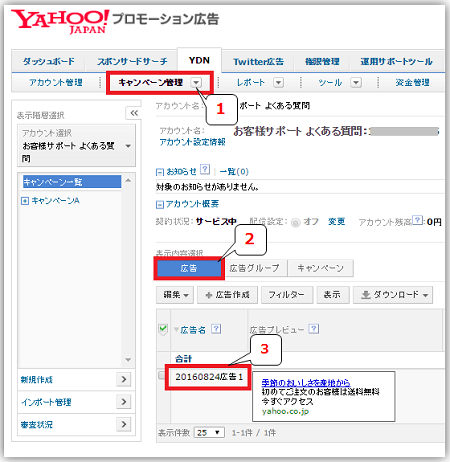Open the レポート dropdown arrow

click(278, 82)
